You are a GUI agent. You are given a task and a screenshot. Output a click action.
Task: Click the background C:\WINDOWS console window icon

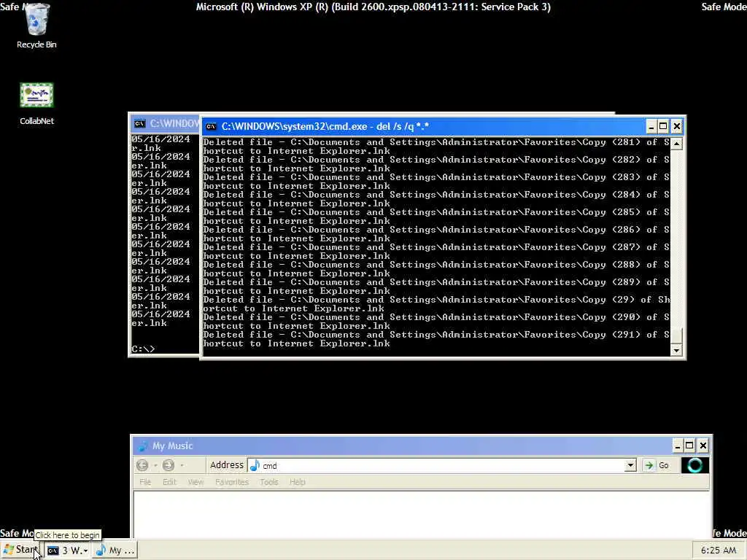(x=139, y=124)
